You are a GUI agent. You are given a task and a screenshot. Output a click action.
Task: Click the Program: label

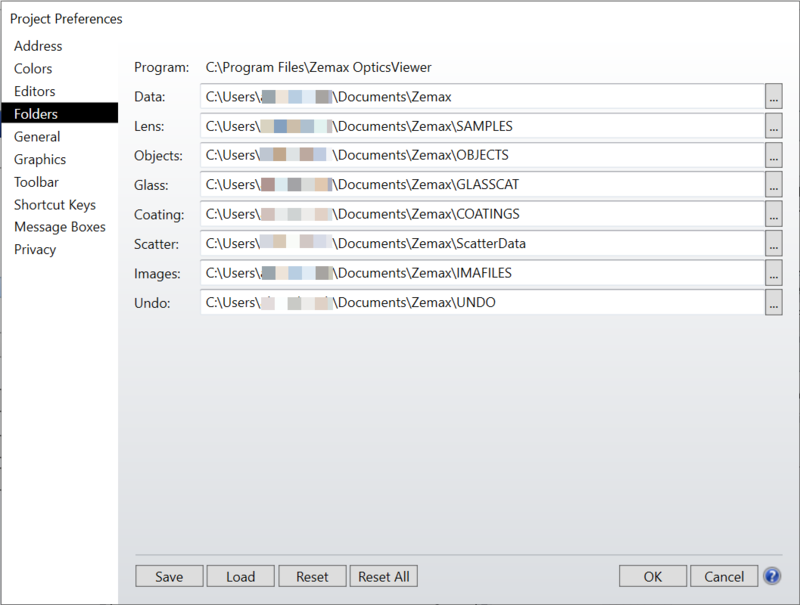(x=161, y=67)
